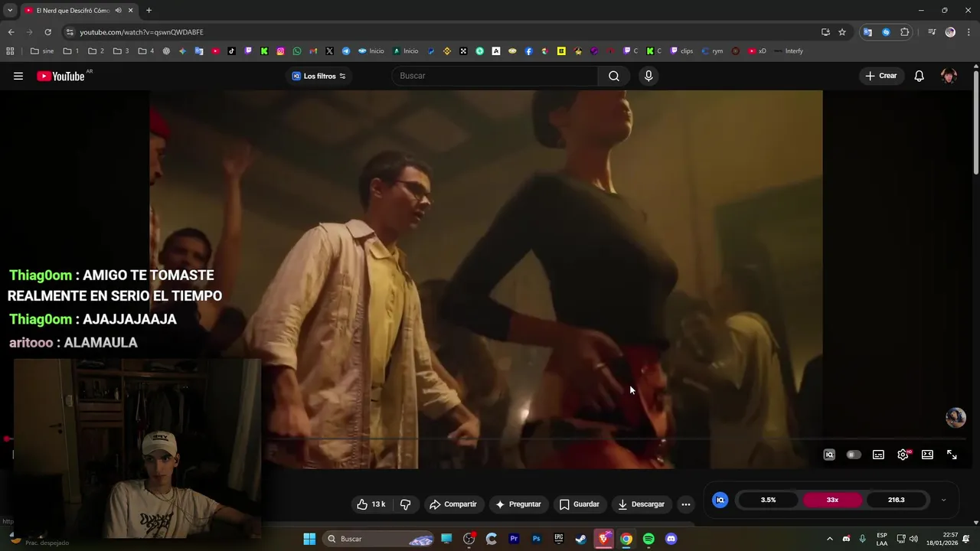
Task: Click the Preguntar button
Action: click(518, 504)
